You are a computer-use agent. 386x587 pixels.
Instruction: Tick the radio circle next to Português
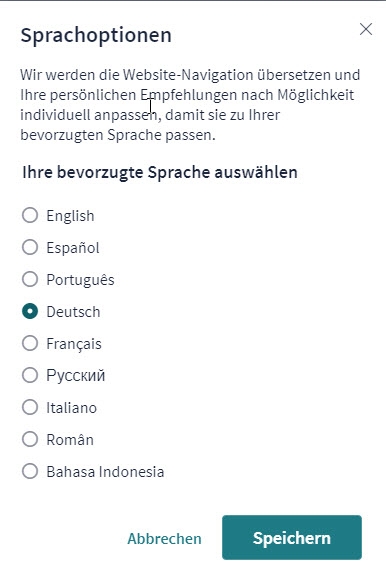(x=30, y=279)
